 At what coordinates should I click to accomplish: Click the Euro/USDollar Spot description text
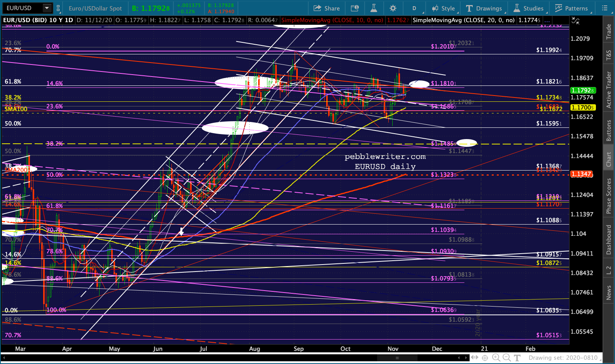pyautogui.click(x=95, y=8)
